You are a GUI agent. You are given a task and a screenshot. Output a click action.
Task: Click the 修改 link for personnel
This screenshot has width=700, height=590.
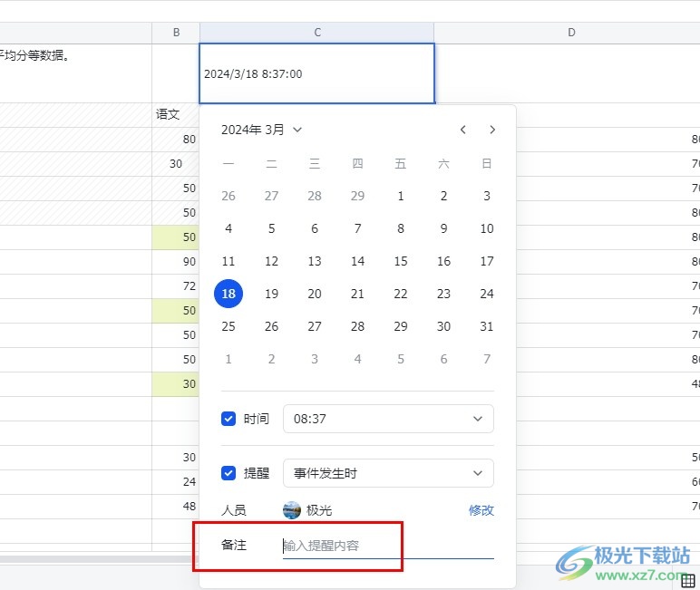point(481,510)
